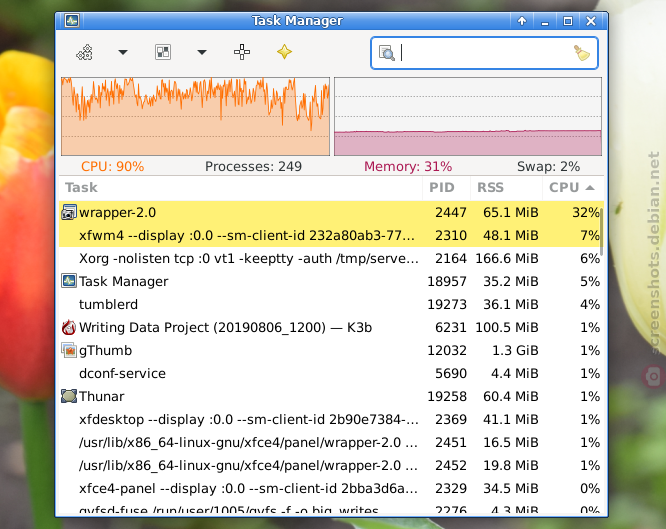Select the xfdesktop --display process row
This screenshot has width=666, height=529.
[x=331, y=419]
